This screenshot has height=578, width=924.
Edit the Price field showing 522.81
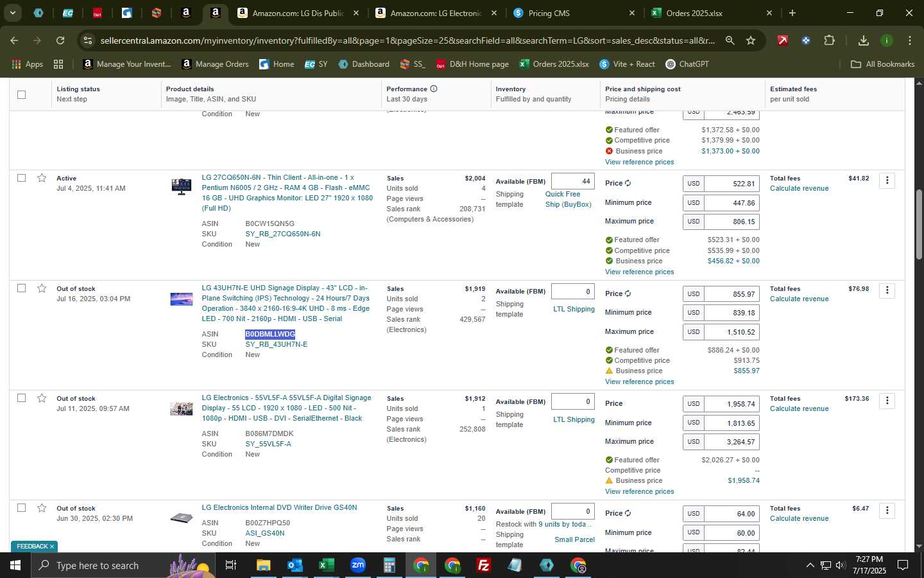click(732, 184)
